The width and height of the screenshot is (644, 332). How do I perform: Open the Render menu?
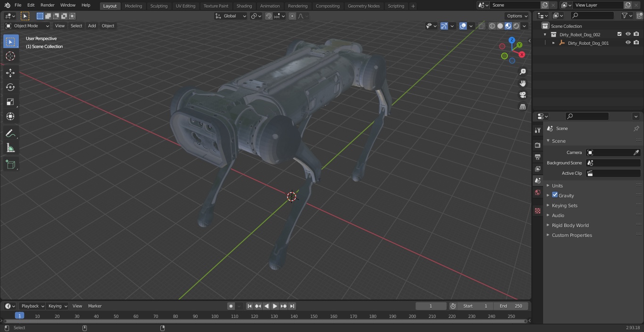[47, 5]
